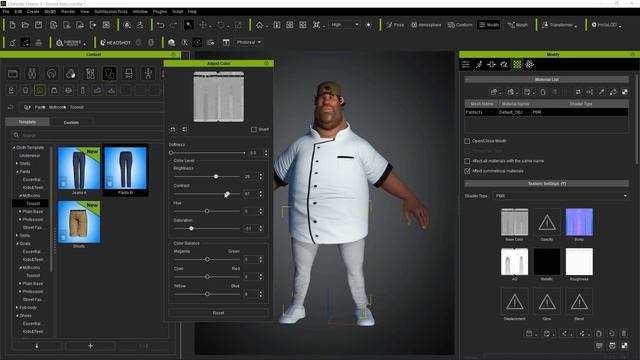Open the Photoreal shader dropdown
640x360 pixels.
click(x=249, y=42)
